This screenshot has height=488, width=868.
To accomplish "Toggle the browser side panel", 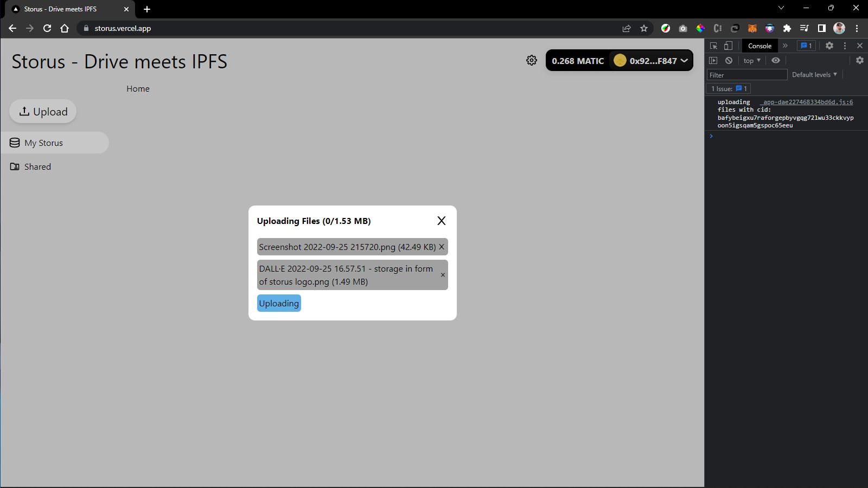I will pyautogui.click(x=822, y=28).
